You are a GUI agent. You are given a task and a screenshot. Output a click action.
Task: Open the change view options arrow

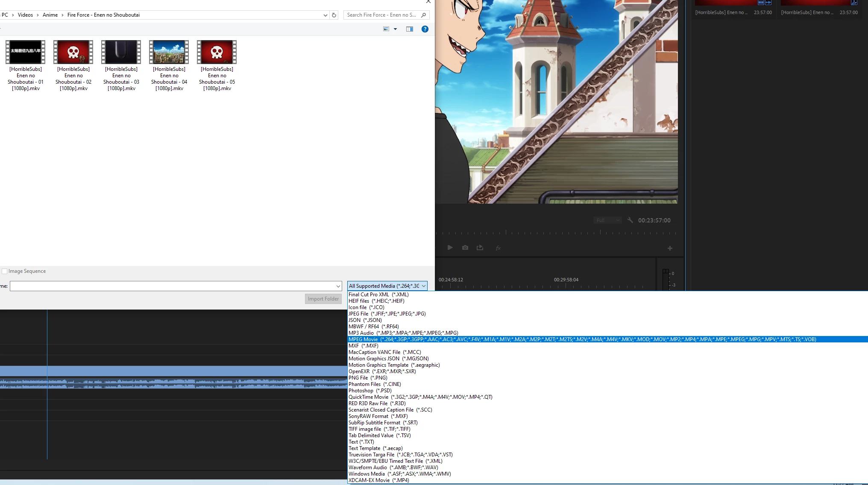395,29
